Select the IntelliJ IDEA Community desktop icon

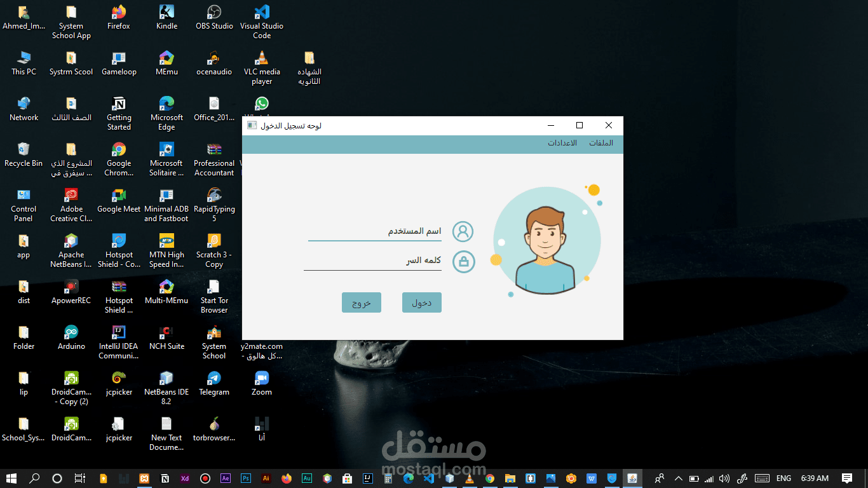[x=119, y=342]
